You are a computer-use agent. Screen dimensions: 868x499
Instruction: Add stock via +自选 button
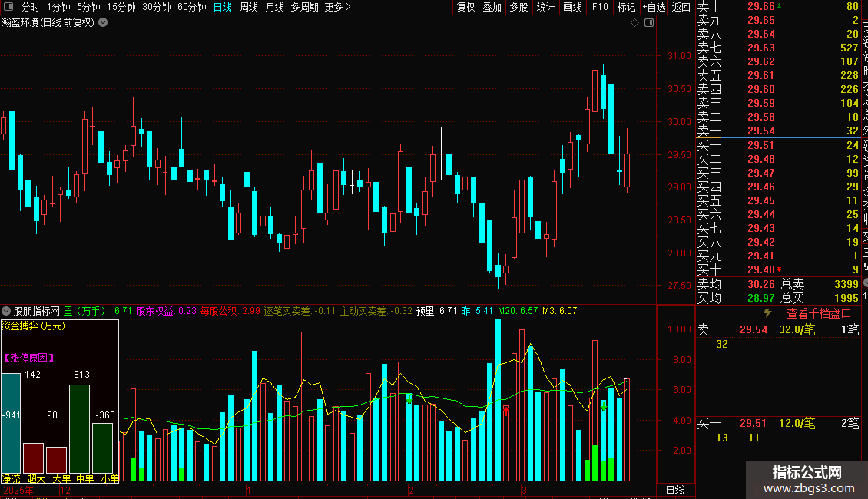click(654, 7)
